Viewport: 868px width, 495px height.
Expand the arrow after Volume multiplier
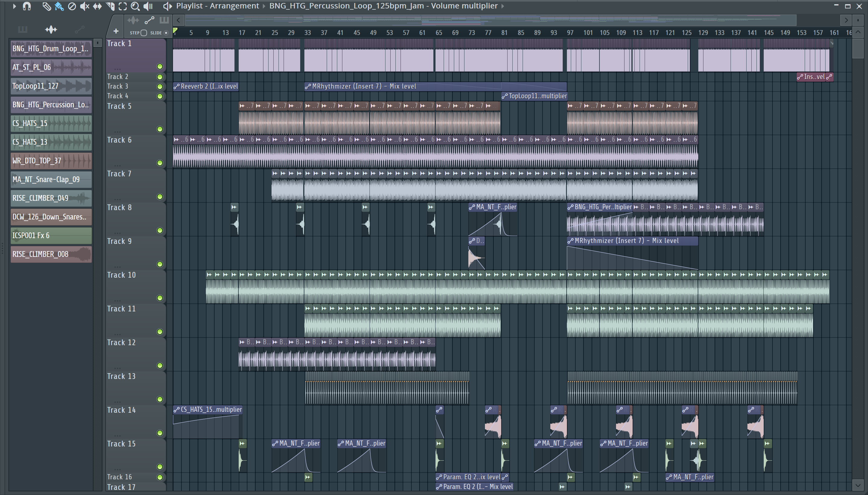[503, 6]
